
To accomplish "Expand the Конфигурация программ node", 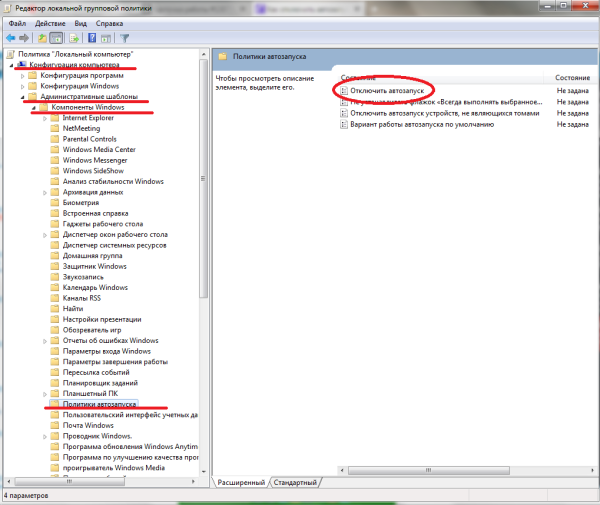I will tap(23, 76).
